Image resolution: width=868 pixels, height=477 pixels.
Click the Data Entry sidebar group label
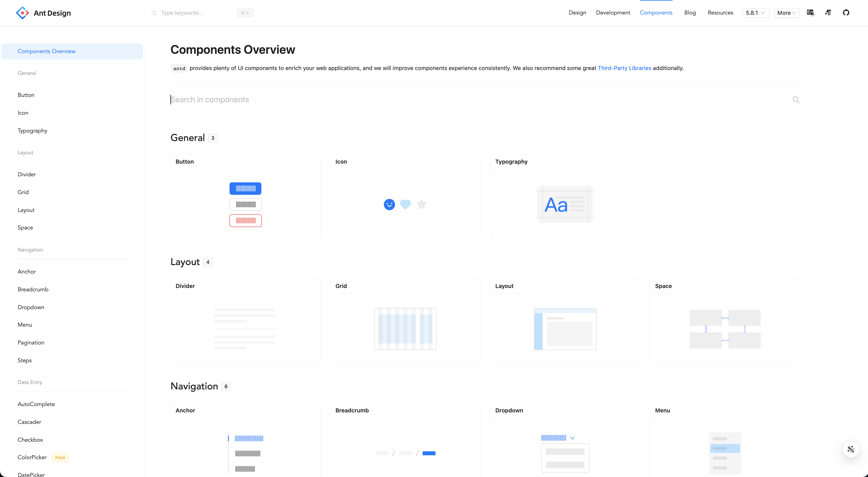click(x=30, y=382)
